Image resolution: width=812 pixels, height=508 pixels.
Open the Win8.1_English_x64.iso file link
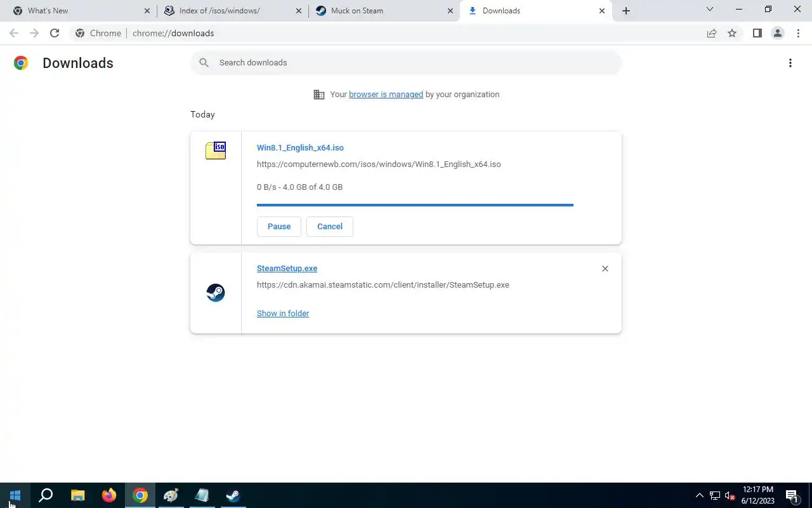[300, 148]
